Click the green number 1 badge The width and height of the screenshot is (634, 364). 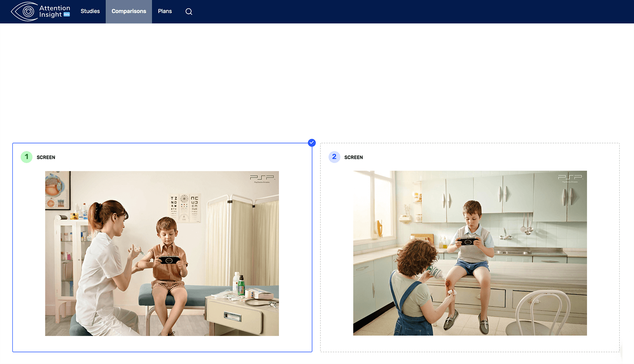click(x=27, y=157)
